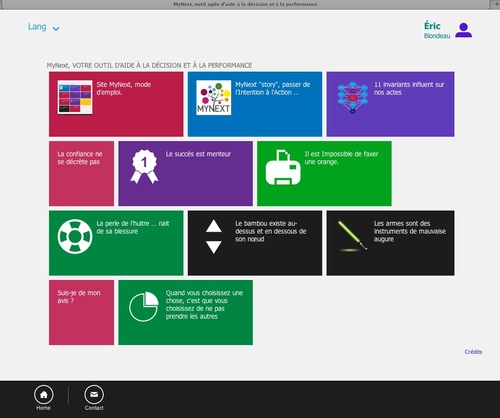500x418 pixels.
Task: Open the user profile silhouette icon
Action: (463, 30)
